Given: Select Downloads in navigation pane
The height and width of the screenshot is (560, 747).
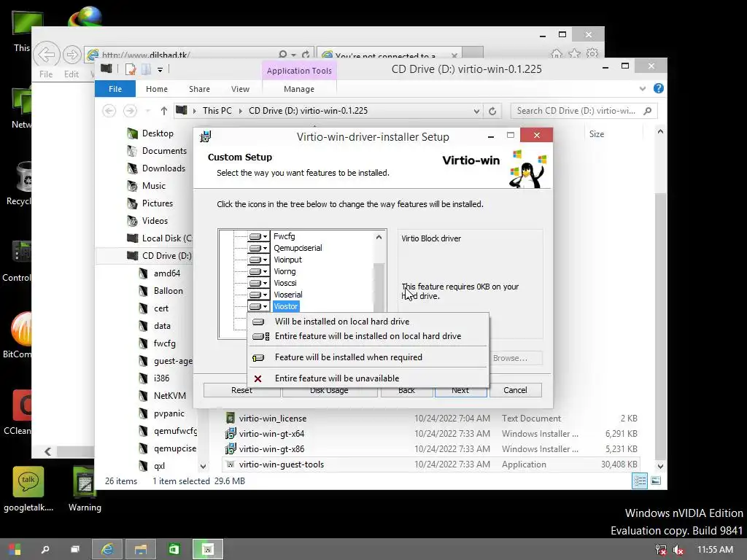Looking at the screenshot, I should tap(163, 168).
